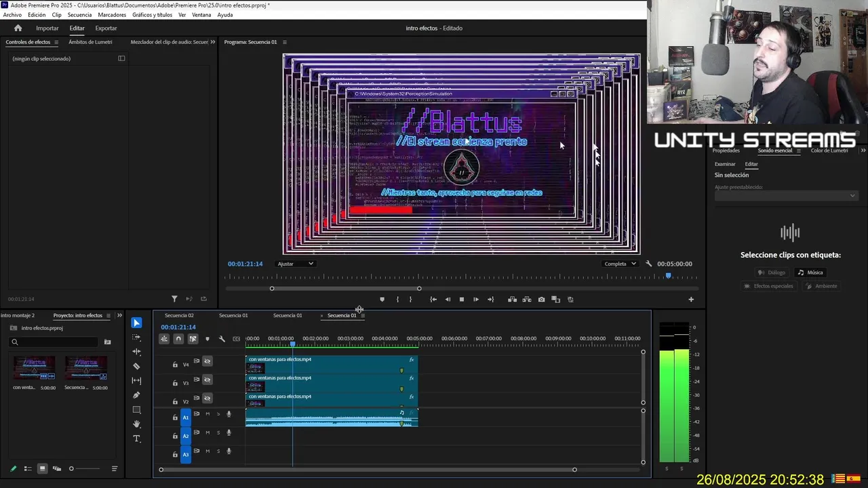Viewport: 868px width, 488px height.
Task: Open Ajuste preestablecido dropdown
Action: [x=785, y=196]
